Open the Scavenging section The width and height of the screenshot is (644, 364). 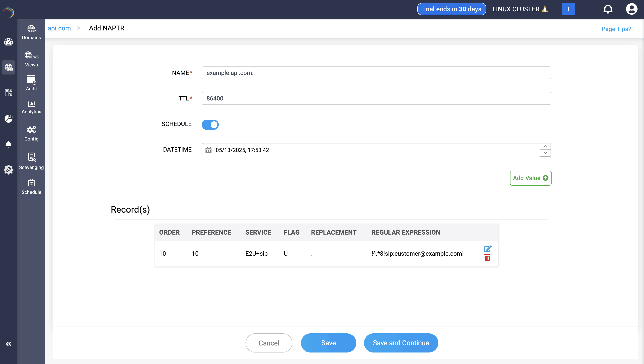coord(31,161)
